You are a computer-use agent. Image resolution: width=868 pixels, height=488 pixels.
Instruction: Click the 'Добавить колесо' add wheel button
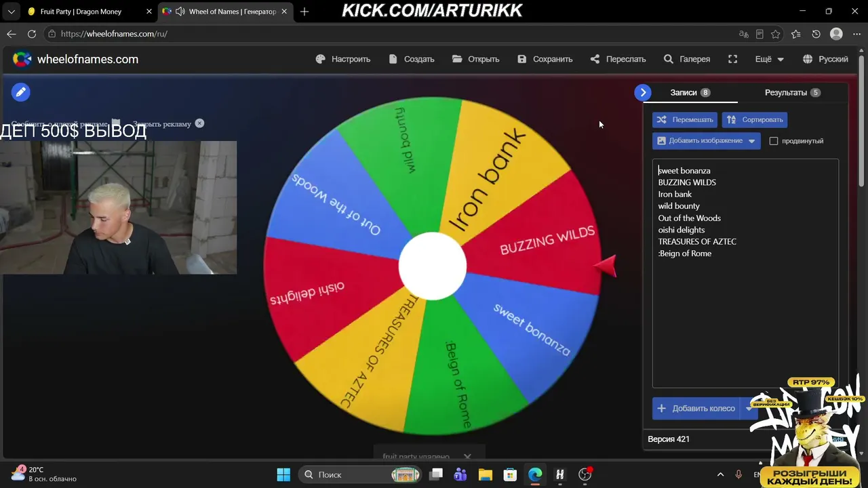697,409
